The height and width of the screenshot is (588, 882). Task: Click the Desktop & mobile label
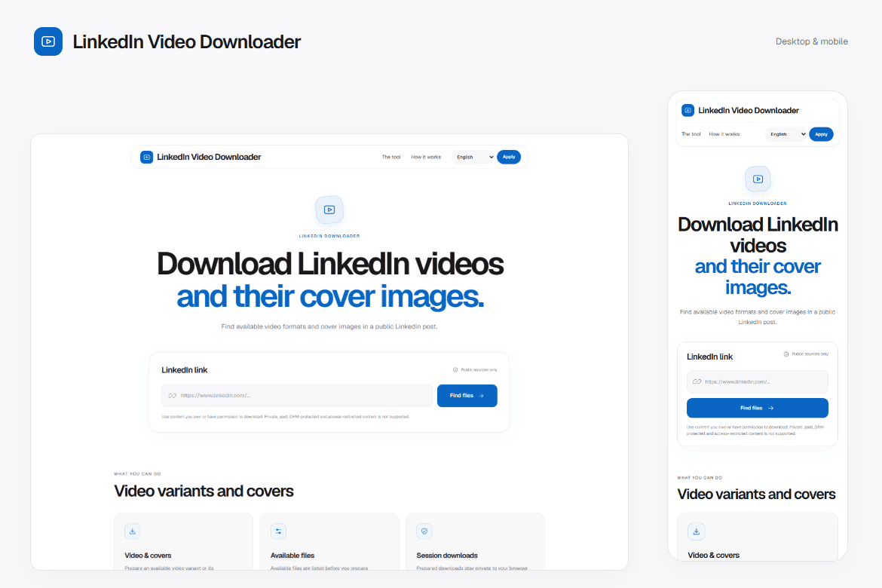point(812,41)
